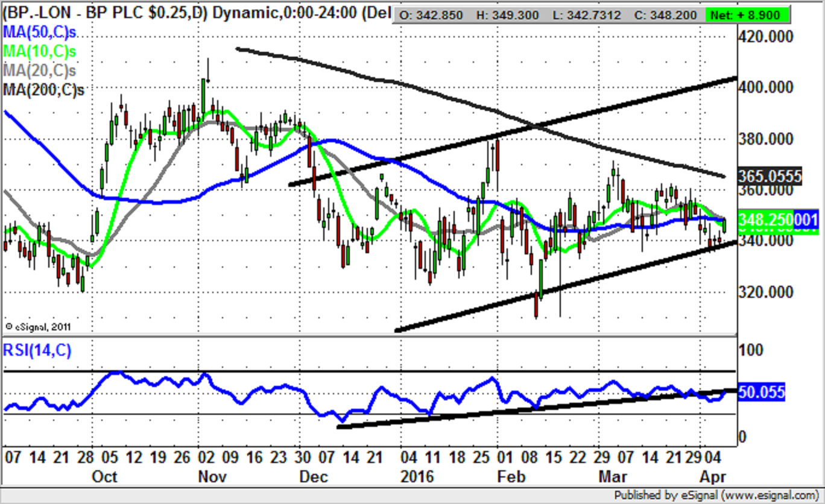The image size is (825, 504).
Task: Select the Open price 342.850 field
Action: coord(423,15)
